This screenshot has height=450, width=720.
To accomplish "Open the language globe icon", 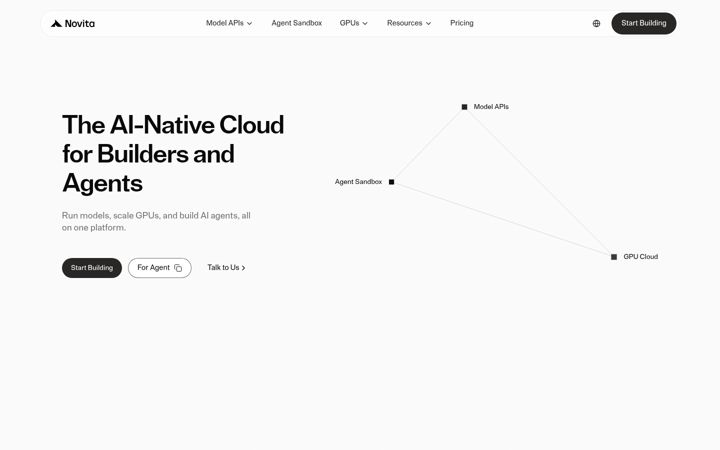I will tap(596, 23).
